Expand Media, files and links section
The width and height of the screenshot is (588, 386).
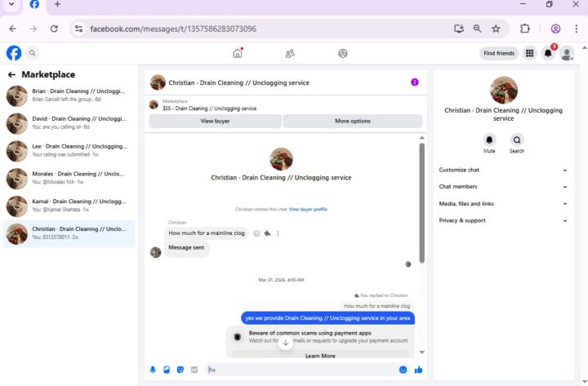[503, 204]
